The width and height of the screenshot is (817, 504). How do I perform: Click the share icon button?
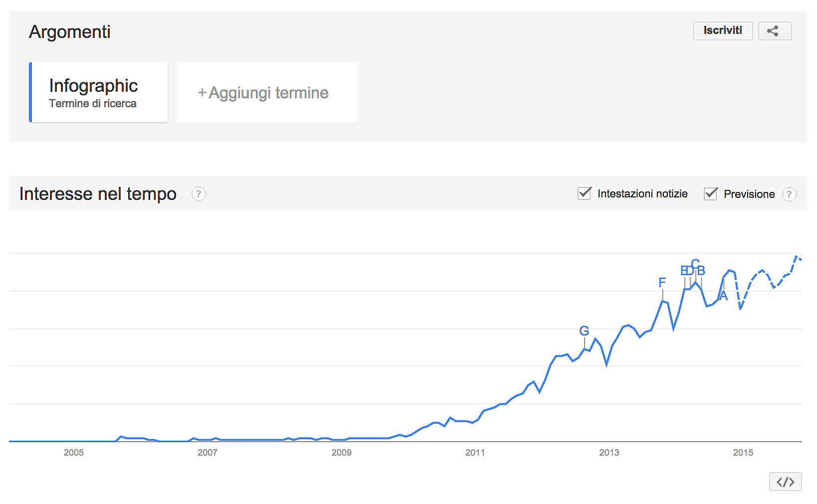tap(775, 31)
